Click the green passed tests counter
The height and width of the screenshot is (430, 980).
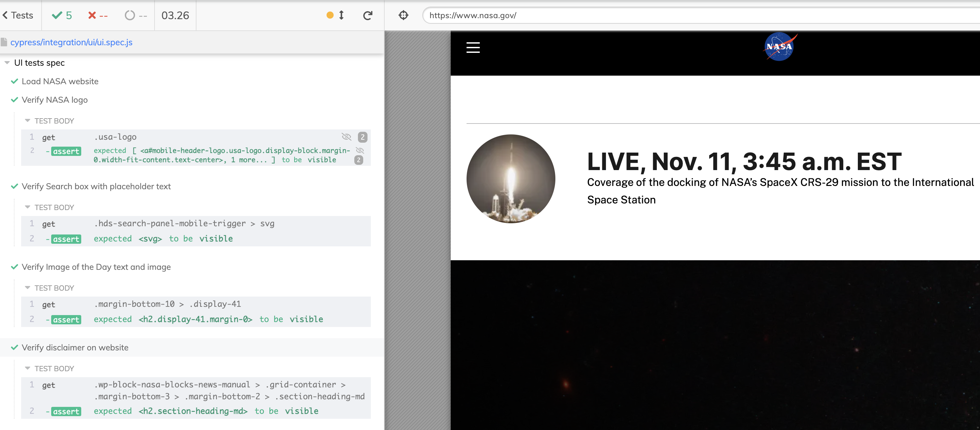pos(62,15)
